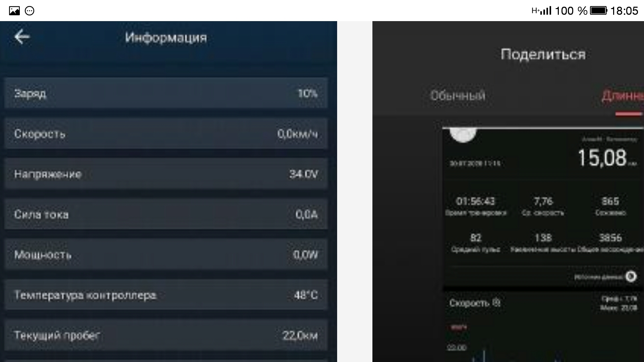Select the Скорость 0,0км/ч row
The width and height of the screenshot is (644, 362).
pos(166,134)
